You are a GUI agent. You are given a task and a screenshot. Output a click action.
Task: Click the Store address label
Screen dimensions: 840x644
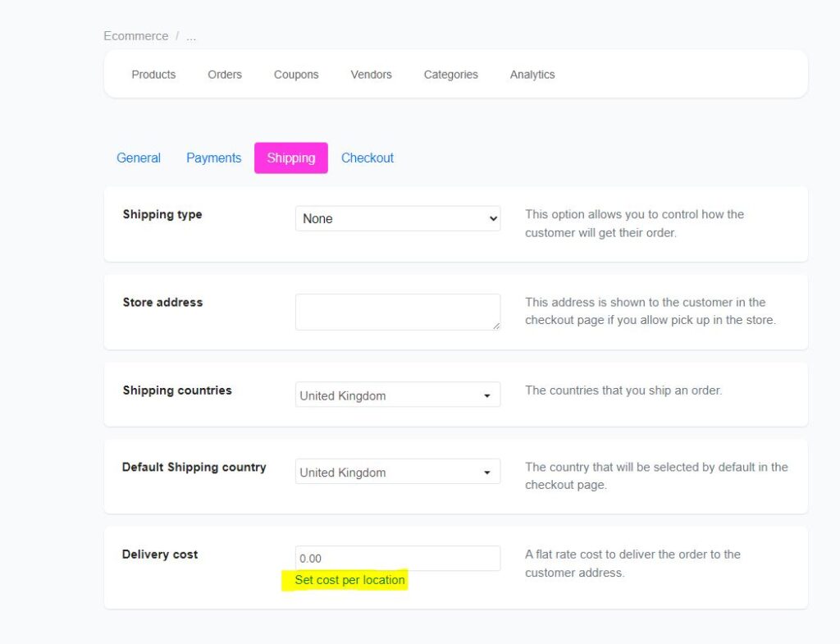pos(162,302)
